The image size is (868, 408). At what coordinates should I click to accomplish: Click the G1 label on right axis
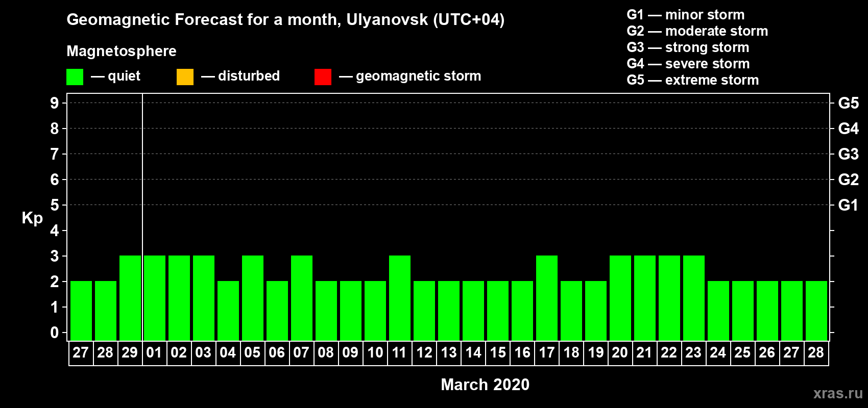849,205
